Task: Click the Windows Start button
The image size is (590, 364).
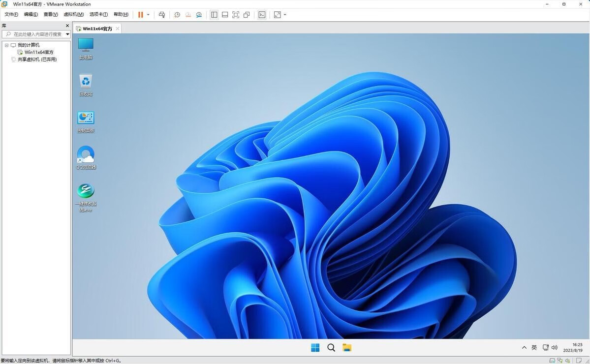Action: point(315,348)
